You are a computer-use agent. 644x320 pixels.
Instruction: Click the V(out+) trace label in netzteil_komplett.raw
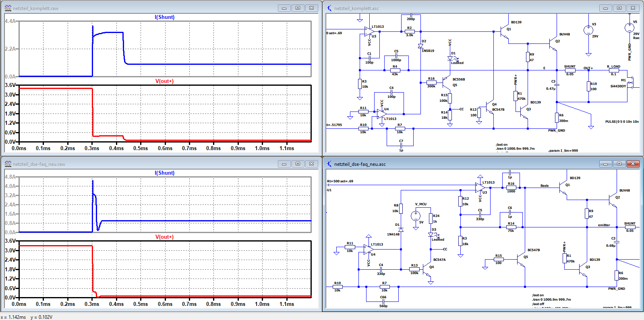[164, 81]
